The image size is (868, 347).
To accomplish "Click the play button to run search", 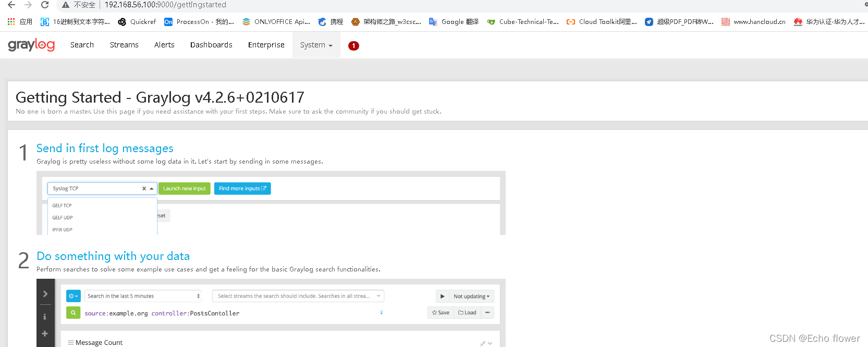I will tap(442, 296).
